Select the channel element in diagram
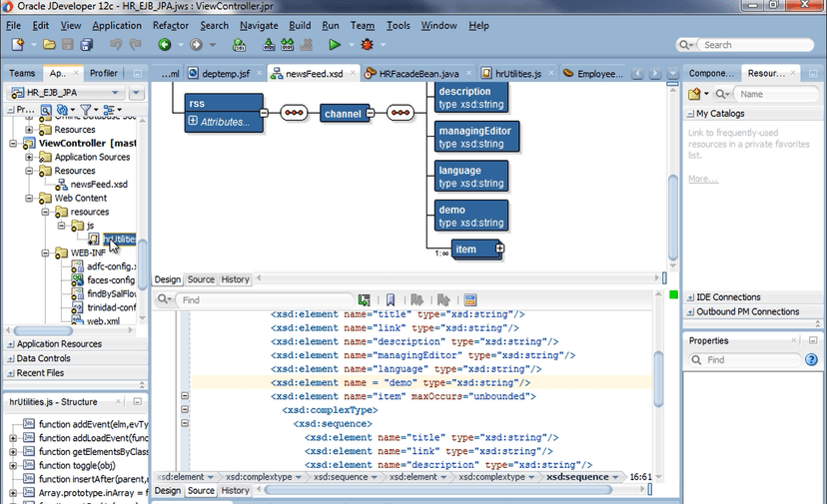 tap(343, 114)
